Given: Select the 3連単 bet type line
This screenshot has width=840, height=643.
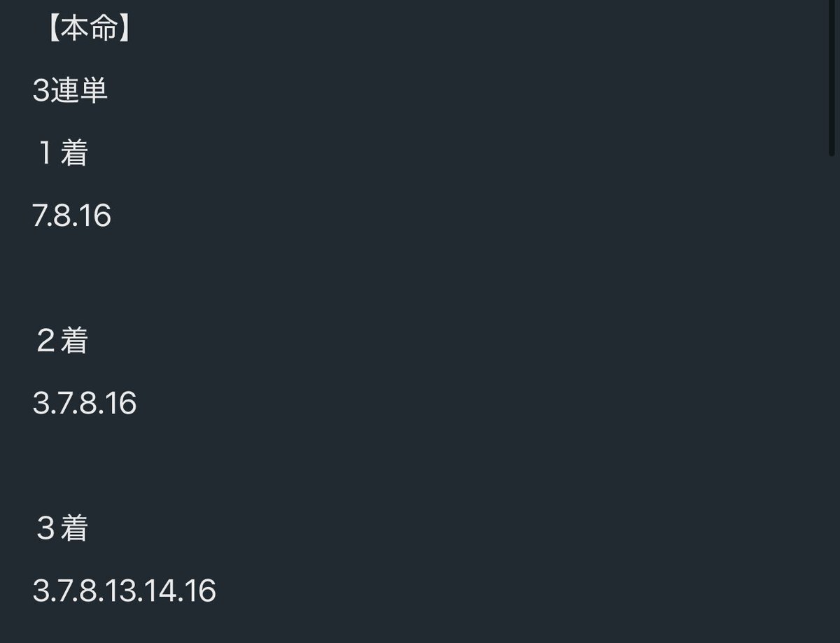Looking at the screenshot, I should (x=70, y=92).
